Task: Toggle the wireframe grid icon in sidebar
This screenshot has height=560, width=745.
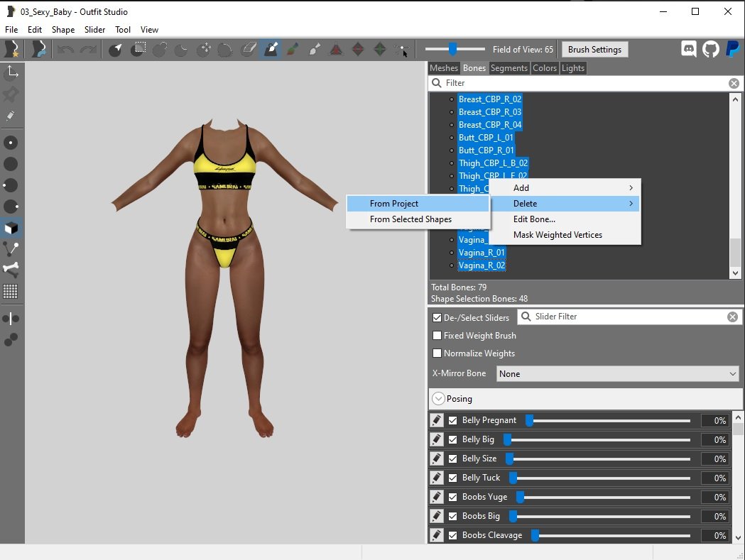Action: [x=11, y=291]
